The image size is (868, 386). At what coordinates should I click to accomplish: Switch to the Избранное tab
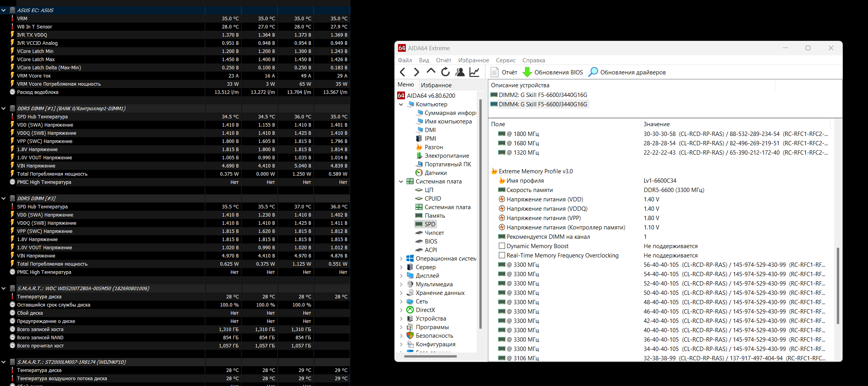pos(436,85)
